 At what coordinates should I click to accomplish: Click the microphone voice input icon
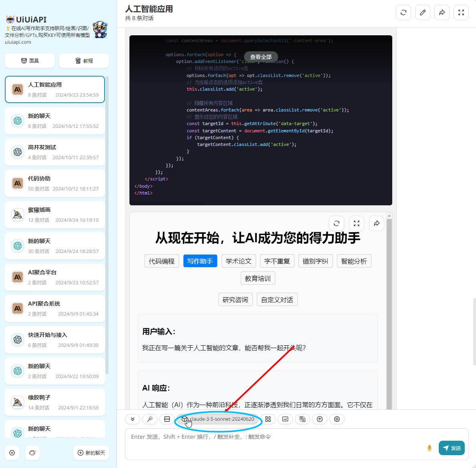[430, 448]
